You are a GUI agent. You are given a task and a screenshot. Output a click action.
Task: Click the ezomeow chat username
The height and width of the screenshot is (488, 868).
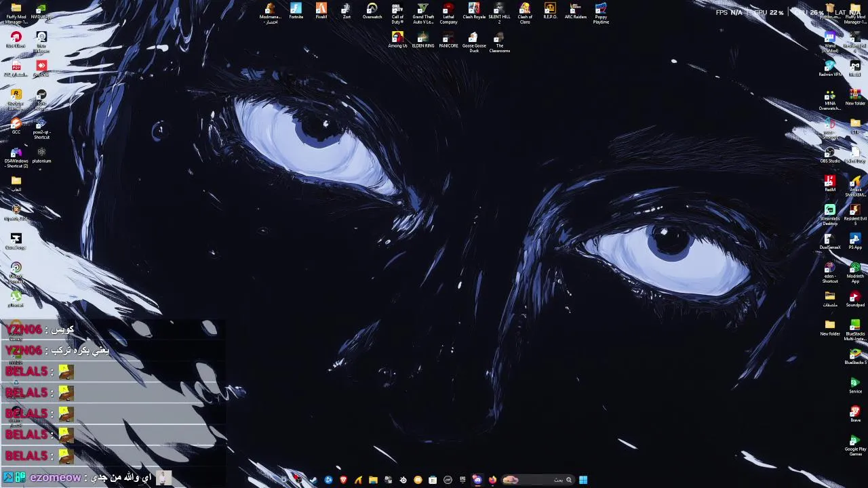56,478
